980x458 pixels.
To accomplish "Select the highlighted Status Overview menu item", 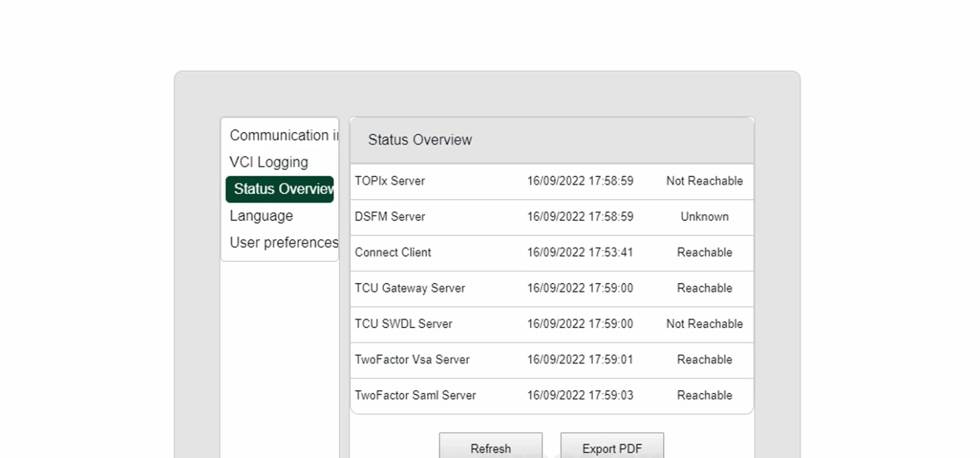I will coord(280,189).
